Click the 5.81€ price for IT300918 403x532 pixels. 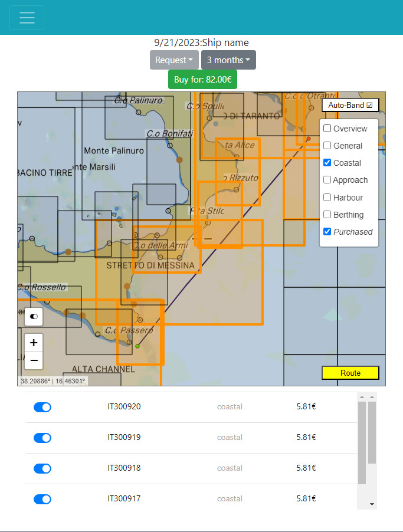point(306,468)
